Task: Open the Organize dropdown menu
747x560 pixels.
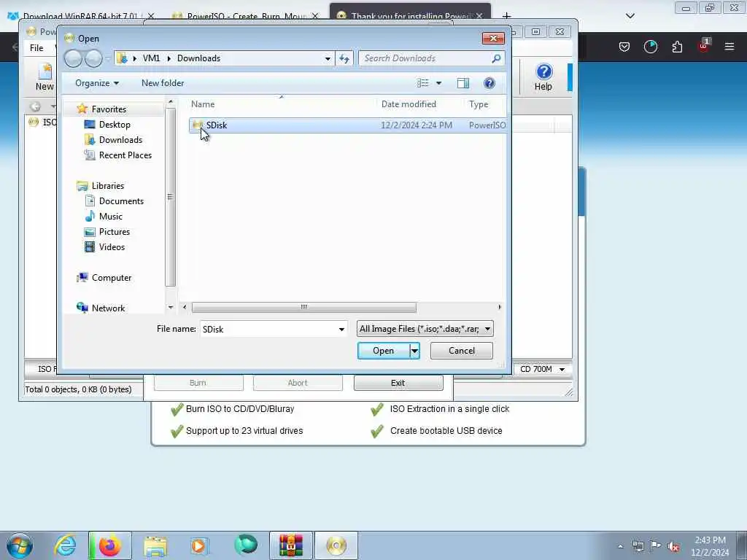Action: coord(97,83)
